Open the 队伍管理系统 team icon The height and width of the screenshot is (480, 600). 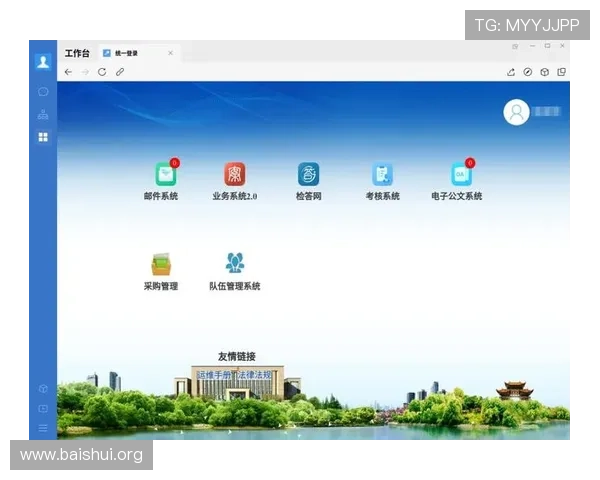235,263
